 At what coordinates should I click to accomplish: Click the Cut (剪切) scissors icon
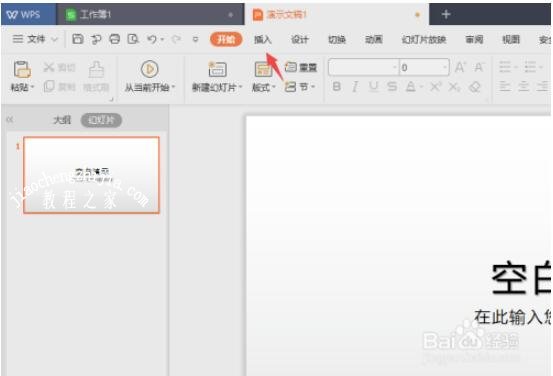click(48, 67)
